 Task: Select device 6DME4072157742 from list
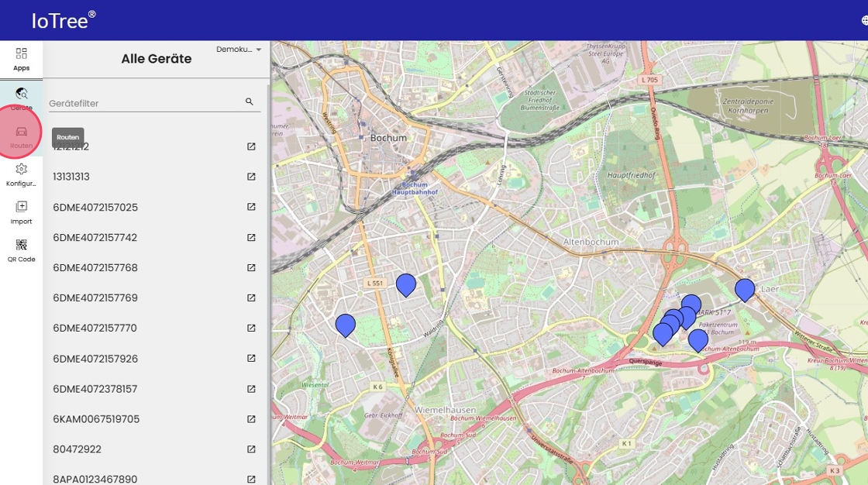[95, 238]
